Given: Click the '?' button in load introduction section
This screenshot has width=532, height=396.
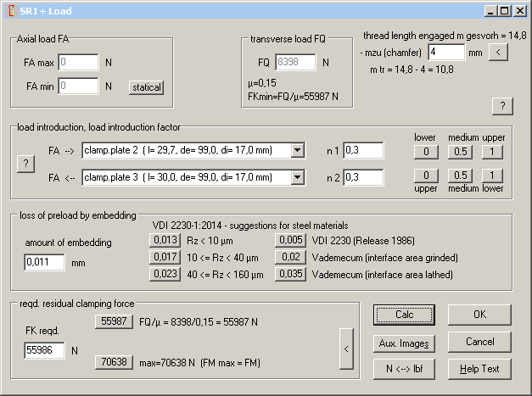Looking at the screenshot, I should tap(25, 164).
